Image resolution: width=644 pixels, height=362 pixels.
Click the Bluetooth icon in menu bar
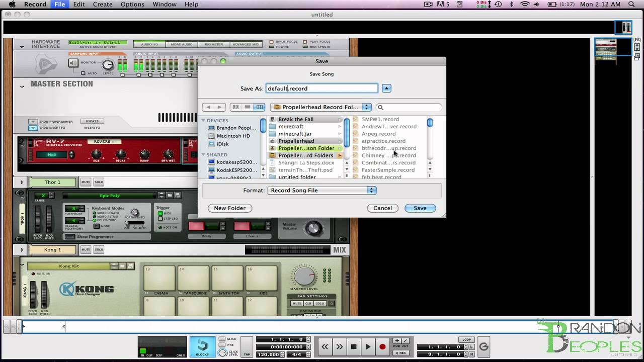512,5
